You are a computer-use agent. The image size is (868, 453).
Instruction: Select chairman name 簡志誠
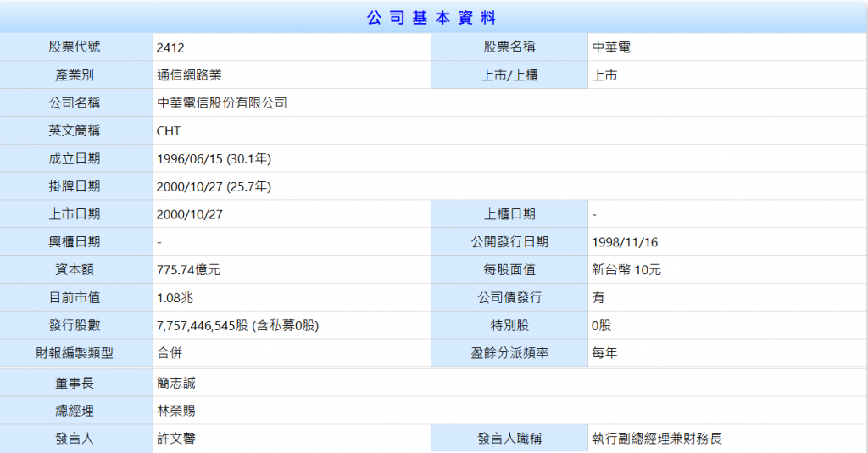tap(176, 383)
